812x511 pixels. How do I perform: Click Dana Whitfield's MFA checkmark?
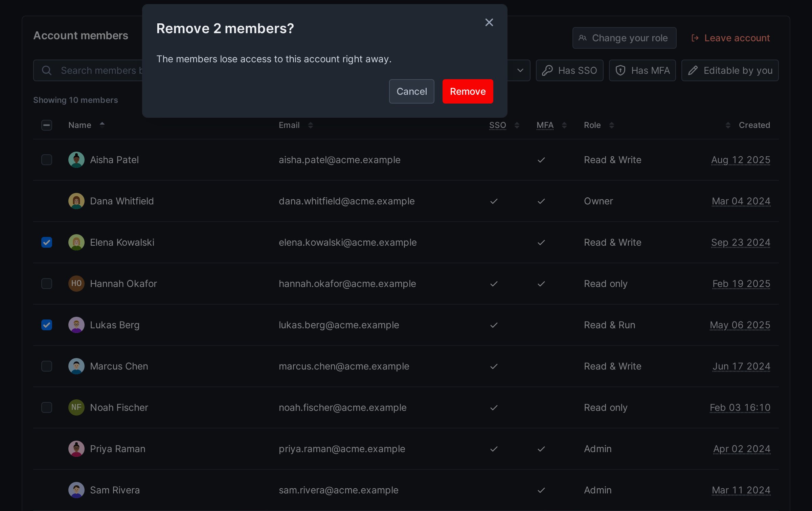(x=541, y=201)
